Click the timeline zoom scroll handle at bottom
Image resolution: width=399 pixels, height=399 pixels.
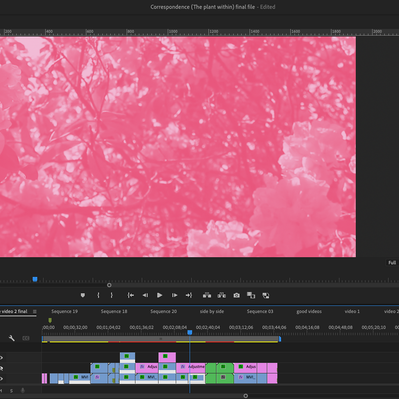[x=246, y=396]
